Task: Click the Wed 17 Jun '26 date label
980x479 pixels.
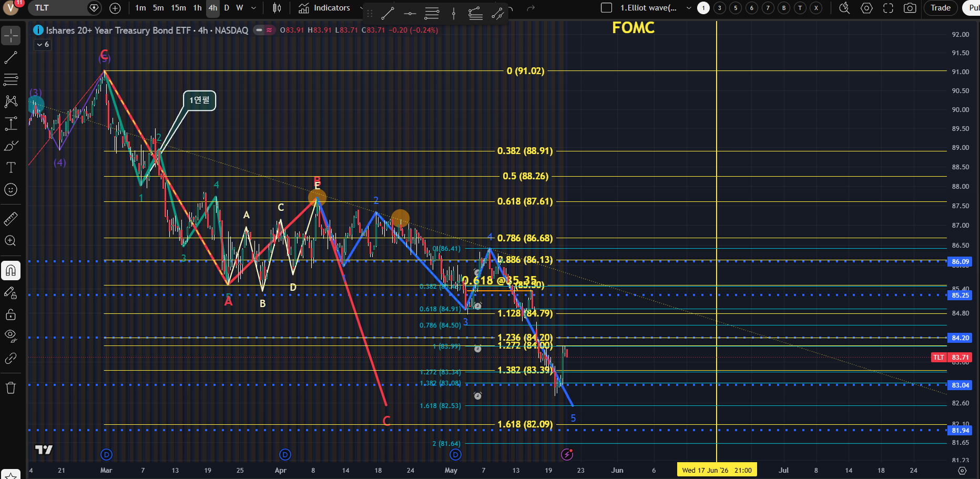Action: pyautogui.click(x=717, y=470)
